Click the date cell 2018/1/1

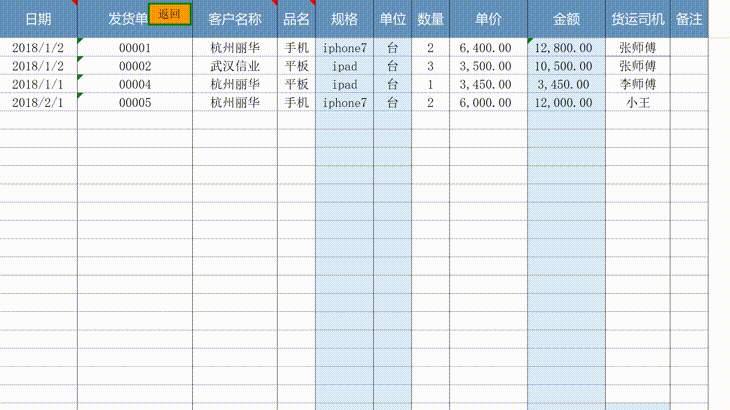click(x=38, y=85)
